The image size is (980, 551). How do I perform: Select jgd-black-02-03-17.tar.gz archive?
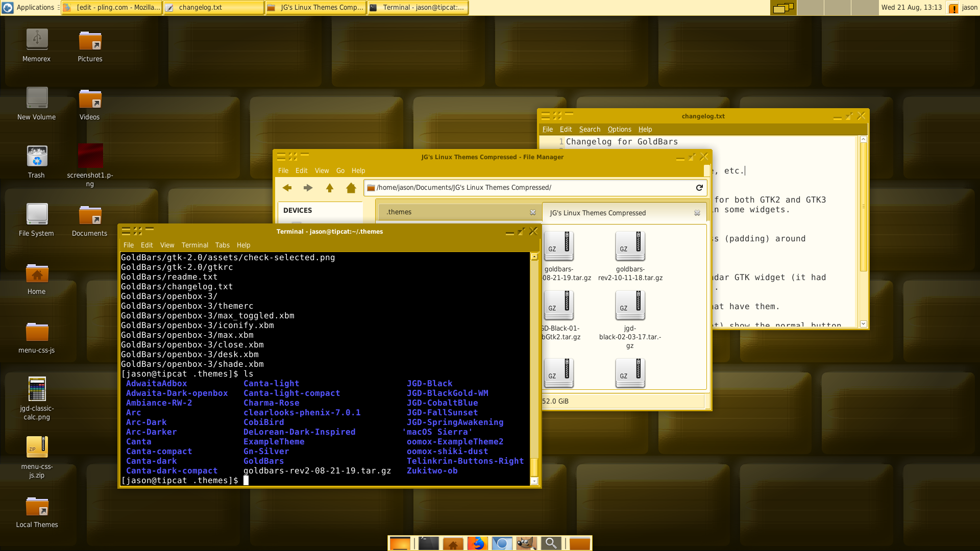click(x=630, y=305)
